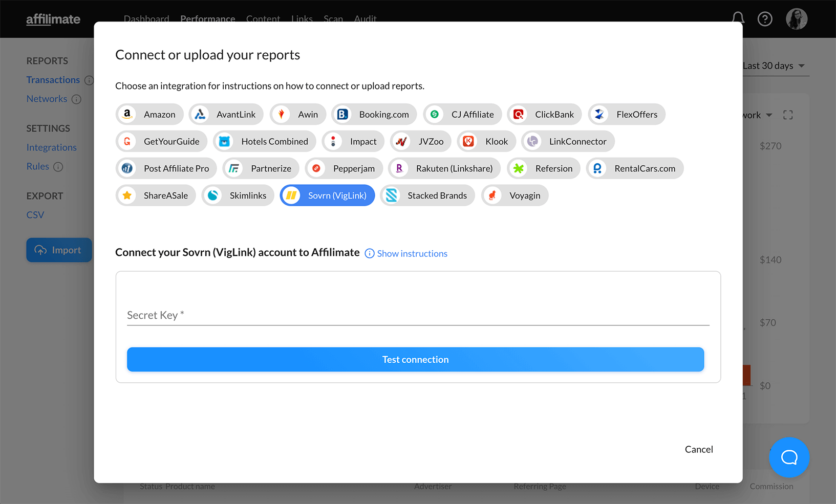Click the Secret Key input field
The width and height of the screenshot is (836, 504).
(x=418, y=315)
